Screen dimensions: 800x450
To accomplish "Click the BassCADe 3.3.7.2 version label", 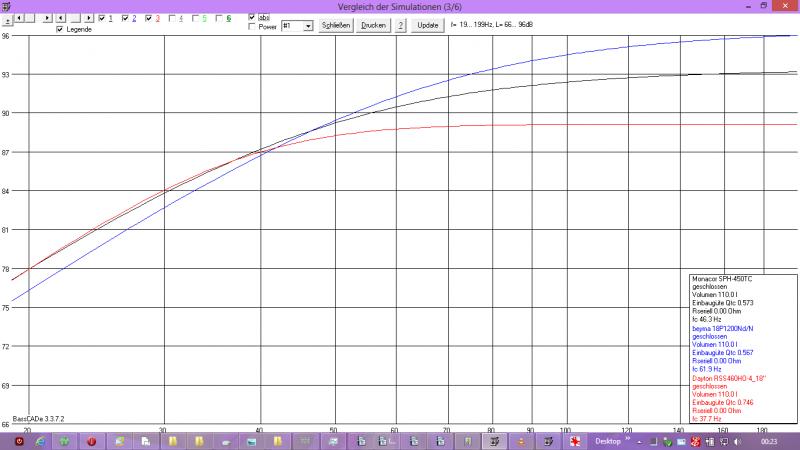I will click(38, 419).
